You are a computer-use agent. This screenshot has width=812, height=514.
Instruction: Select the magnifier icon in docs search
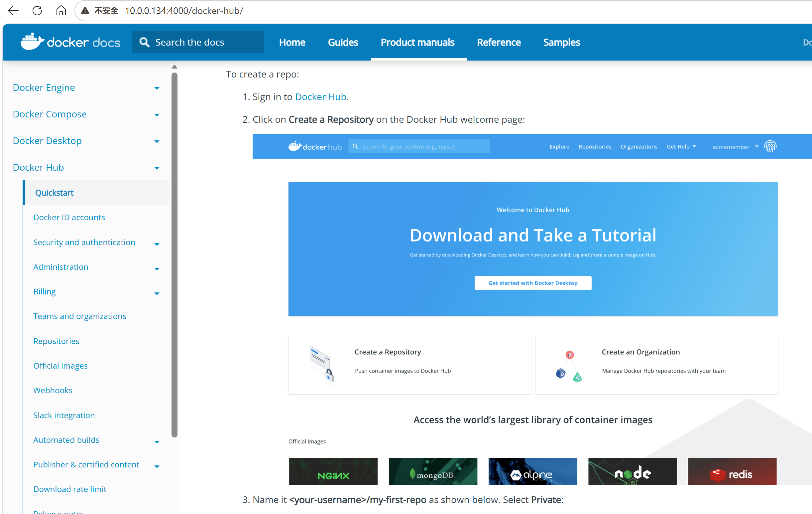144,42
